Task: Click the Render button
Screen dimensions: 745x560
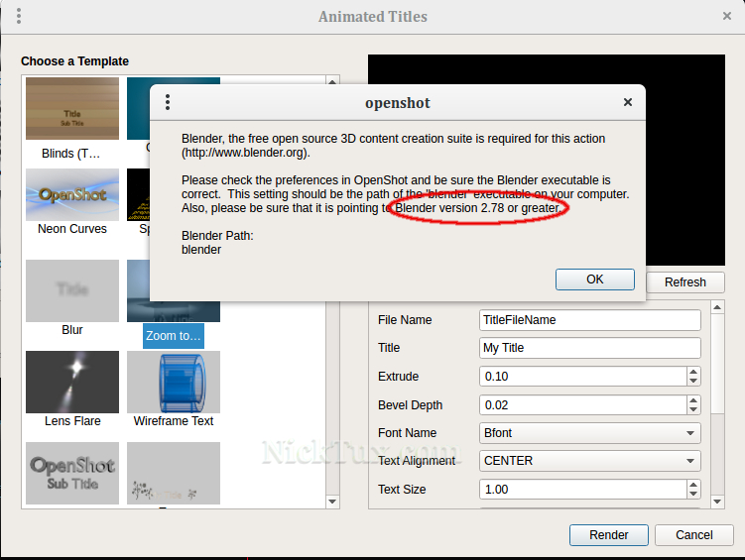Action: coord(608,534)
